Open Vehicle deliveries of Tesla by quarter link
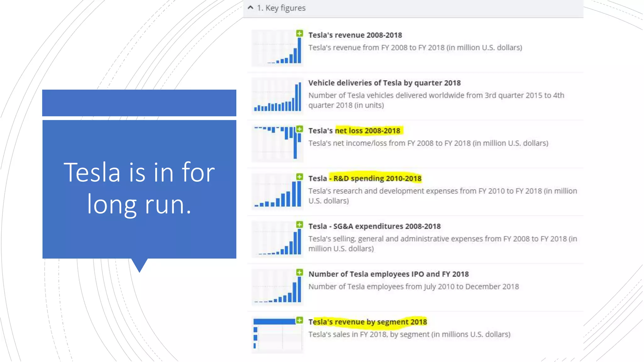The height and width of the screenshot is (362, 644). [x=384, y=83]
